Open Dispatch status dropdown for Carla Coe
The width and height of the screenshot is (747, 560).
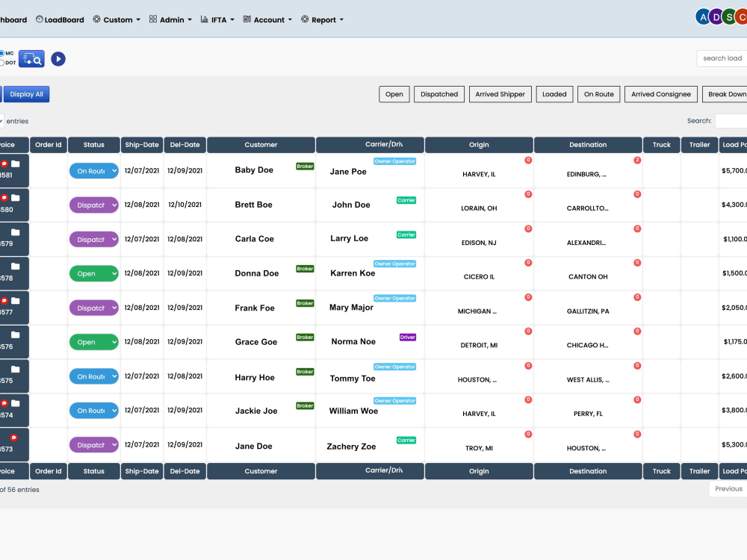pos(94,240)
